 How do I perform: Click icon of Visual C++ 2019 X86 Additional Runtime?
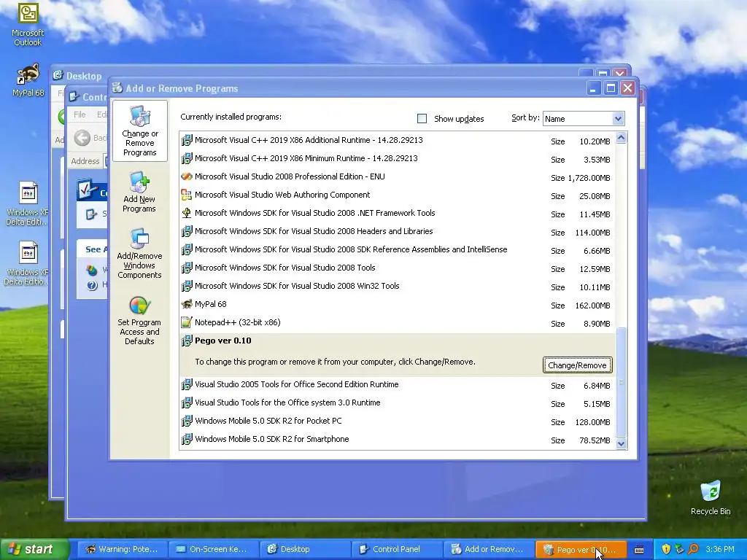[187, 140]
